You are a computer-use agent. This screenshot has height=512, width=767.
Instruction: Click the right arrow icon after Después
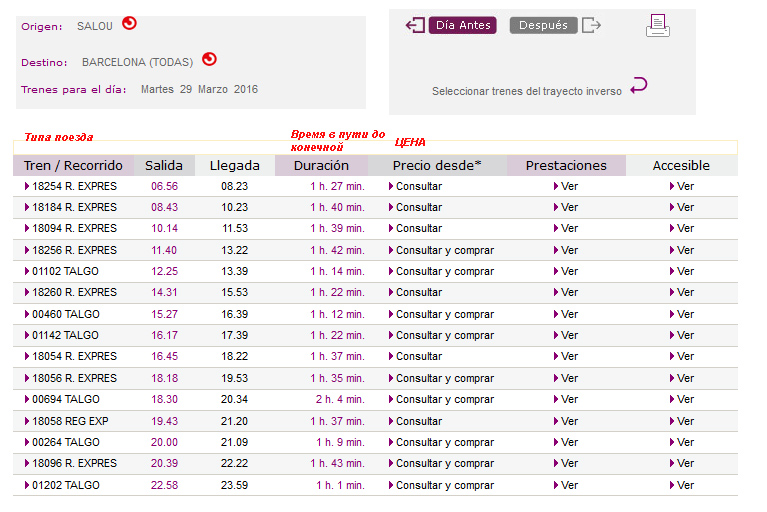coord(591,25)
